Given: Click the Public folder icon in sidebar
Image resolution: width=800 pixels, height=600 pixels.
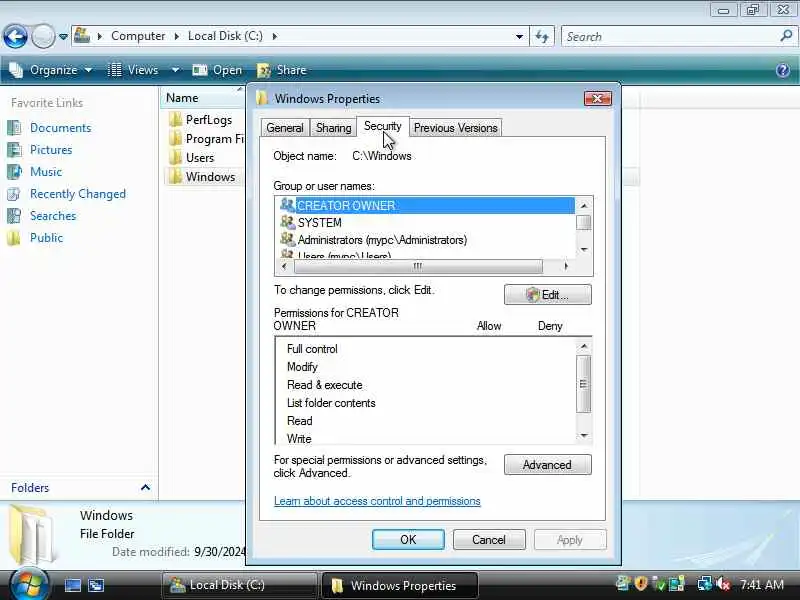Looking at the screenshot, I should click(14, 238).
